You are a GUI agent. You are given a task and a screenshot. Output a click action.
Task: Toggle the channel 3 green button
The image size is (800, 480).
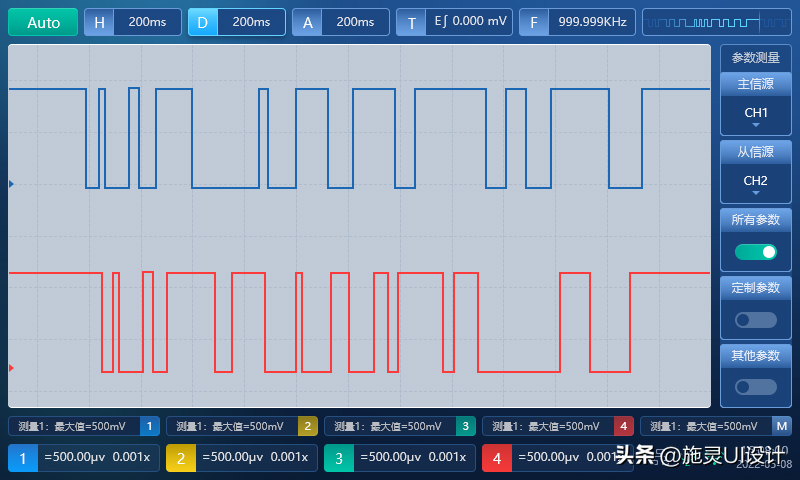[x=339, y=458]
